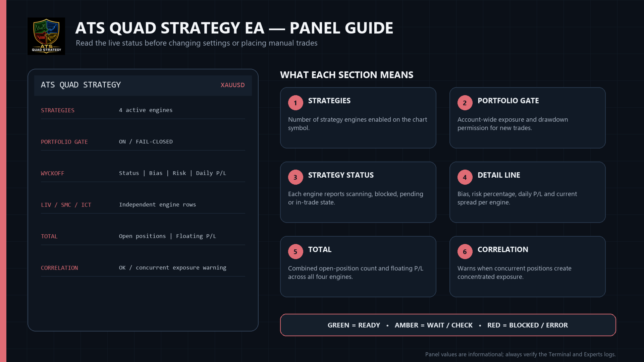Click the RED = BLOCKED / ERROR legend entry

pos(528,325)
